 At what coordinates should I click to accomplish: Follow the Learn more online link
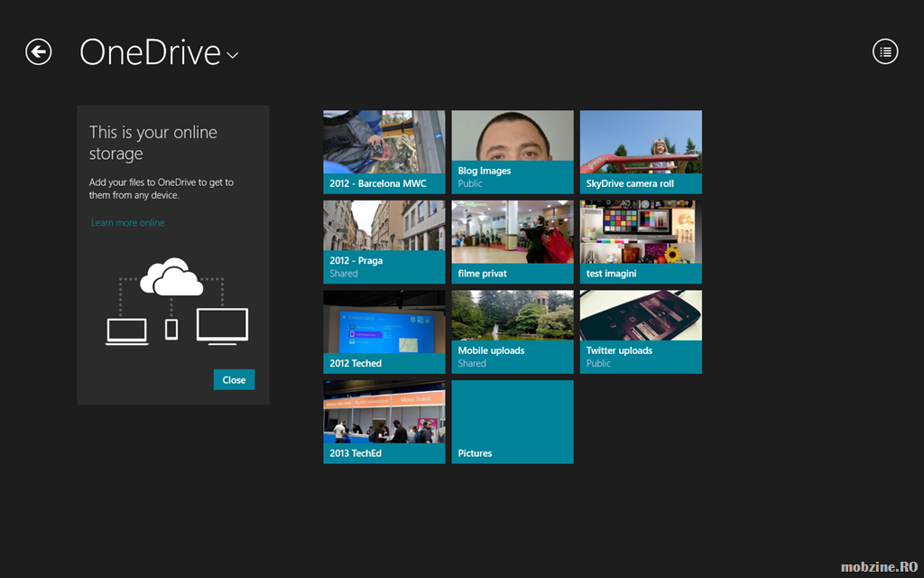128,223
